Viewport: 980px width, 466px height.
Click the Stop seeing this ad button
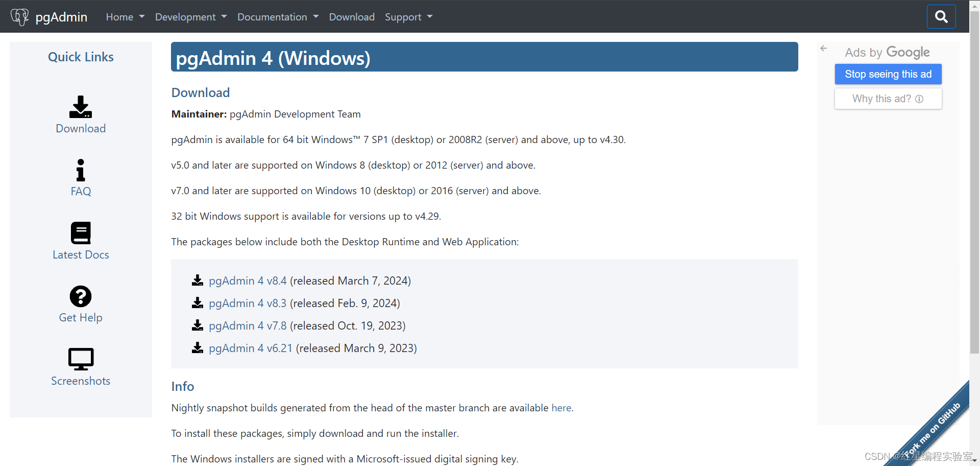tap(888, 74)
